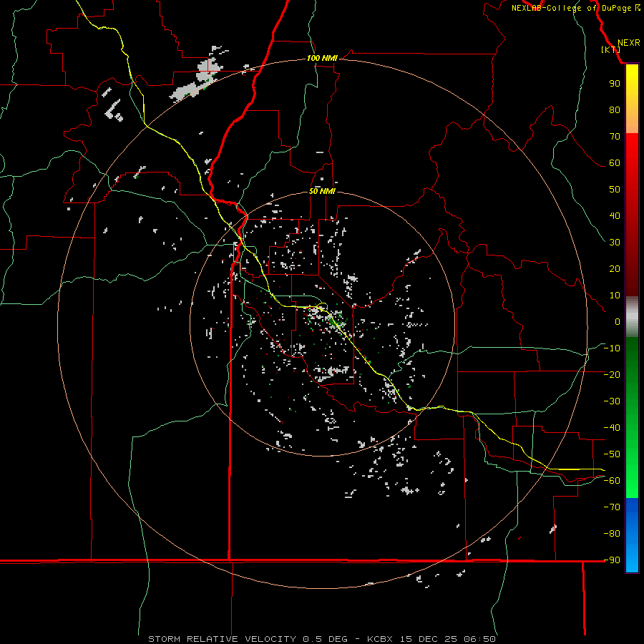Select the 40 value on the velocity scale

(615, 215)
